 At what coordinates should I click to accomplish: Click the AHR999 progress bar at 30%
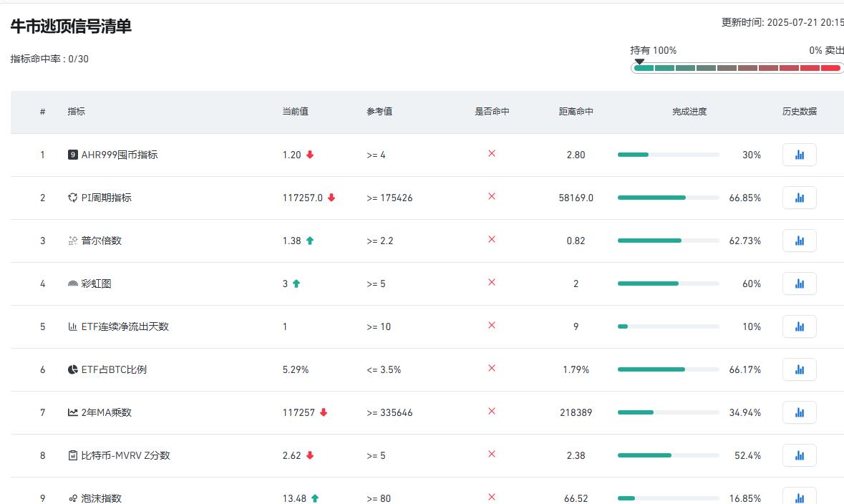pos(668,155)
